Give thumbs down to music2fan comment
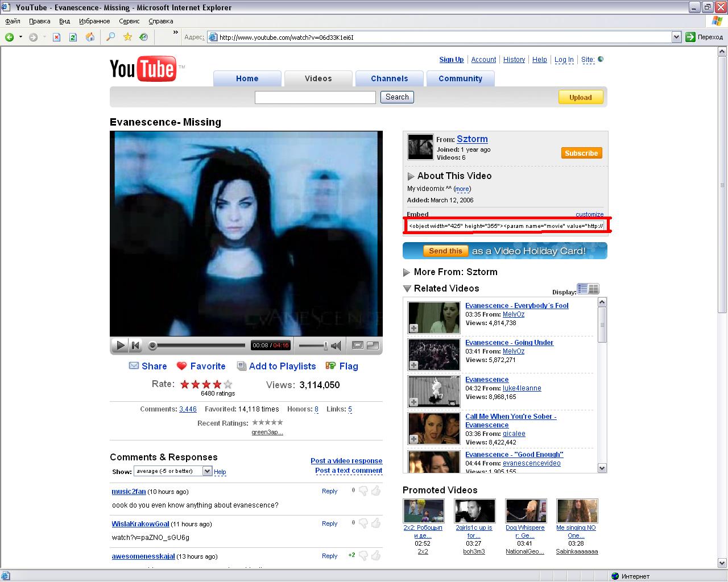Image resolution: width=728 pixels, height=582 pixels. click(x=363, y=490)
